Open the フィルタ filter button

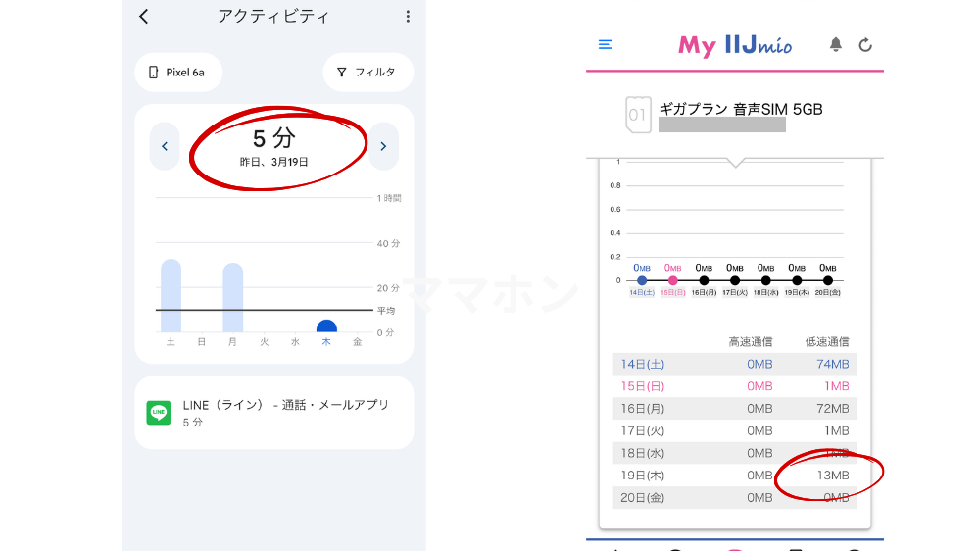pyautogui.click(x=367, y=73)
